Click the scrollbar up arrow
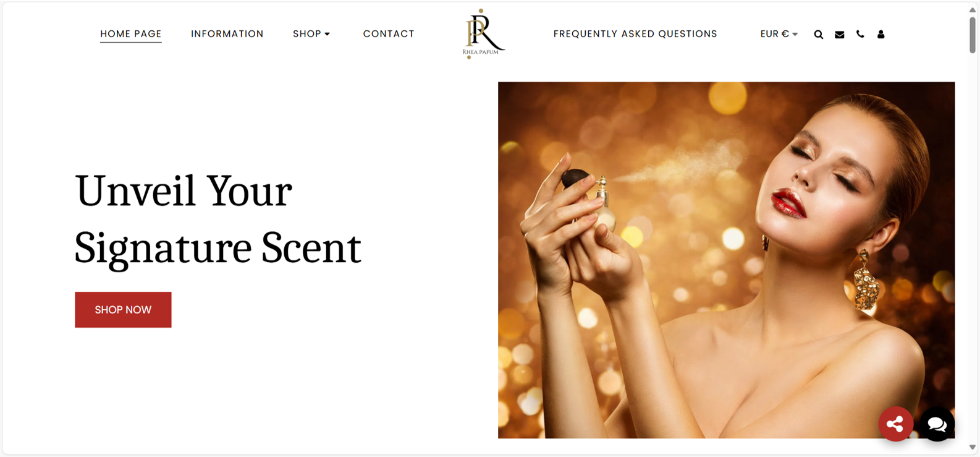This screenshot has width=980, height=457. point(972,10)
